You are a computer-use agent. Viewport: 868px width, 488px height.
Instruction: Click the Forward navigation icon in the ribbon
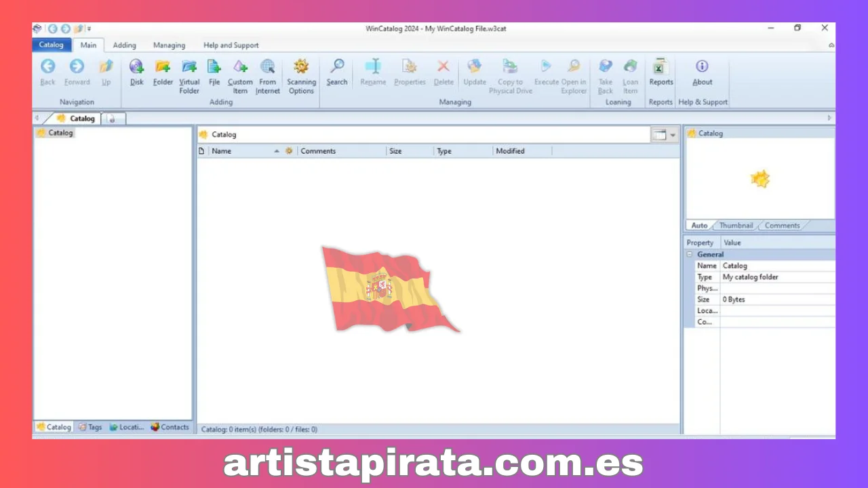pos(77,66)
